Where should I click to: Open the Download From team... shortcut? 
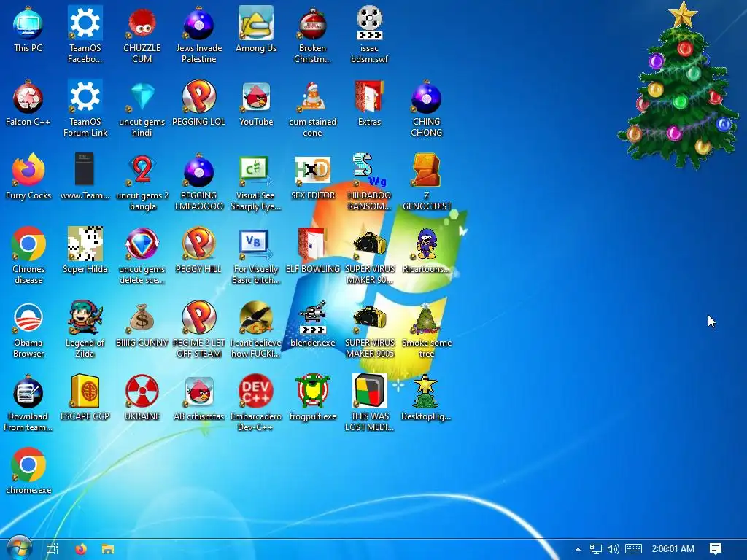pyautogui.click(x=28, y=403)
